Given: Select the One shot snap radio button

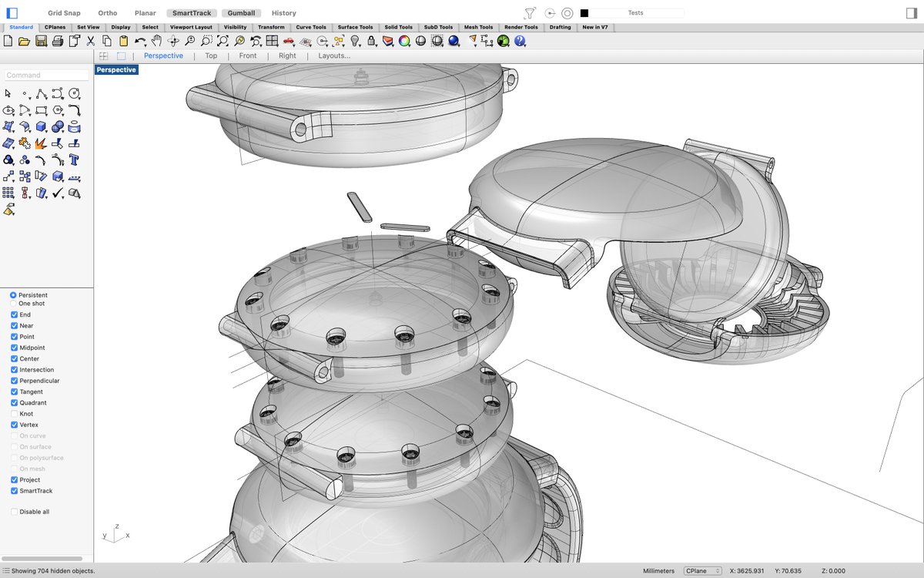Looking at the screenshot, I should [13, 303].
